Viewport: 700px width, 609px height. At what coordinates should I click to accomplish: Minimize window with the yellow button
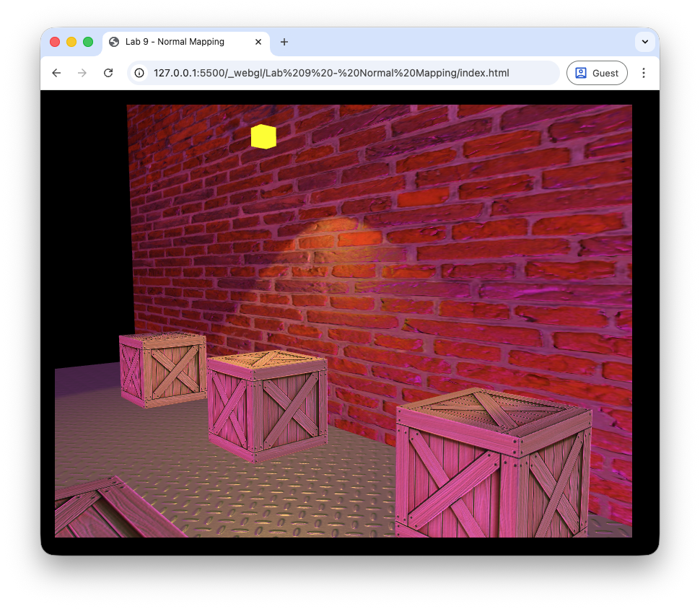point(71,42)
